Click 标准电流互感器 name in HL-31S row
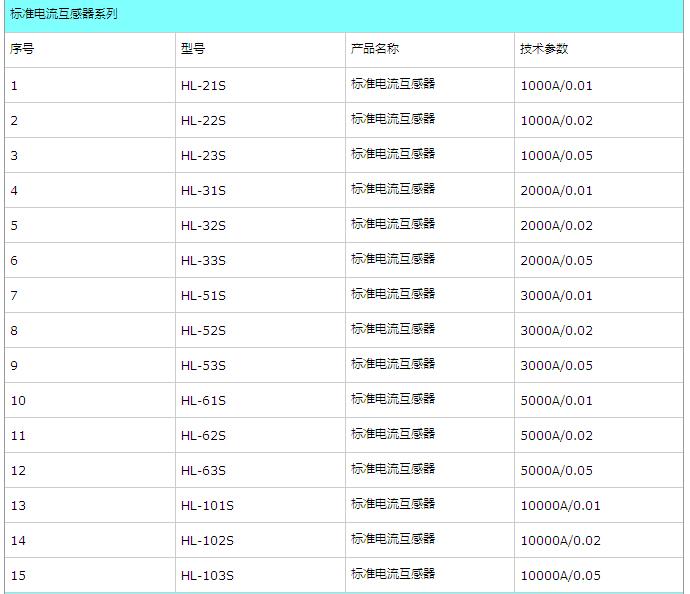This screenshot has width=690, height=594. click(x=393, y=188)
